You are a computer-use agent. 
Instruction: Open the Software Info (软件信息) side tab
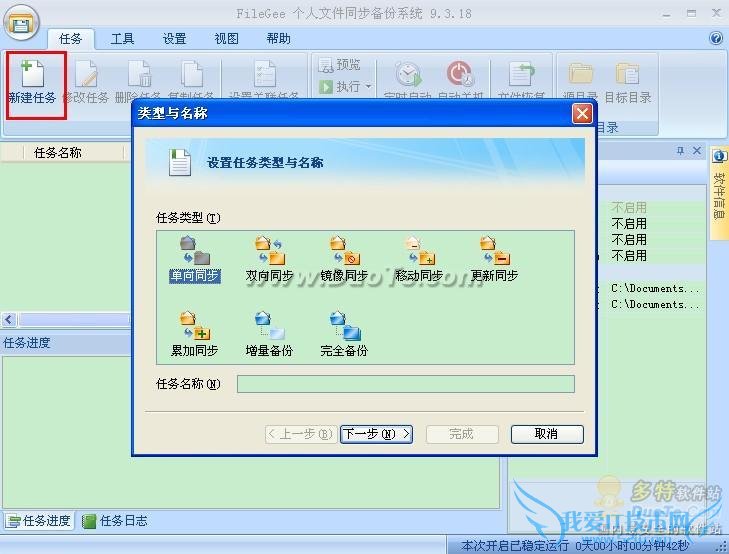[x=719, y=191]
